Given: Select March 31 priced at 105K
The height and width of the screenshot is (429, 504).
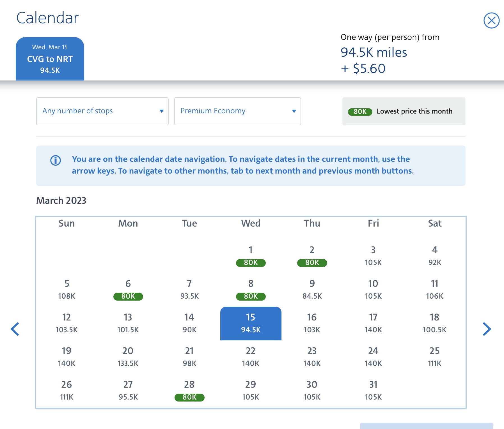Looking at the screenshot, I should 373,391.
